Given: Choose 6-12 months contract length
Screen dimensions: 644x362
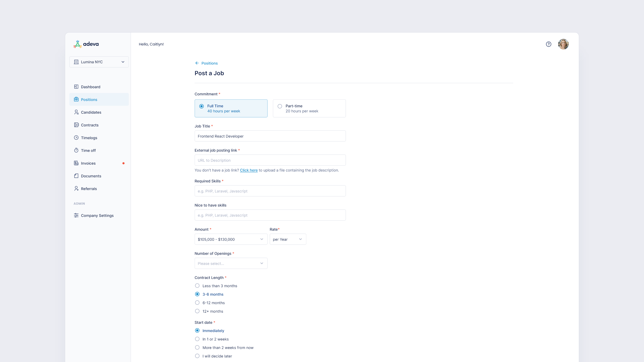Looking at the screenshot, I should pyautogui.click(x=197, y=303).
